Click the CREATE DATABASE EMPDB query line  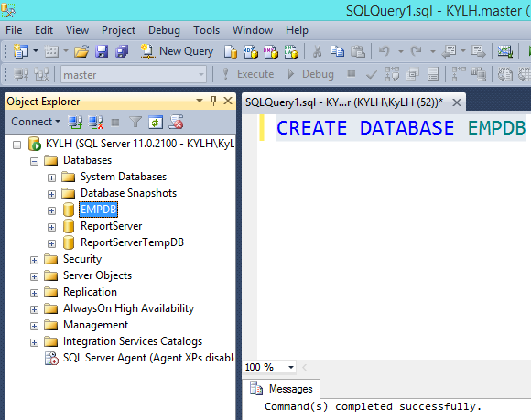tap(401, 128)
